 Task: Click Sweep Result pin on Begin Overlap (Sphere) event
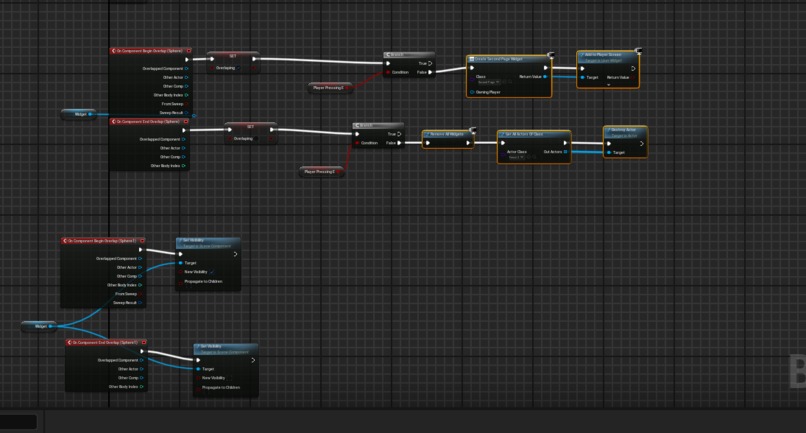coord(186,113)
